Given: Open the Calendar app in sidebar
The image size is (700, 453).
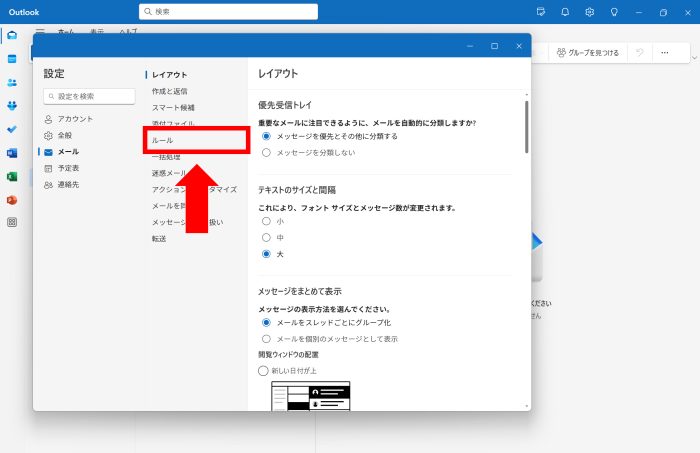Looking at the screenshot, I should (x=12, y=59).
